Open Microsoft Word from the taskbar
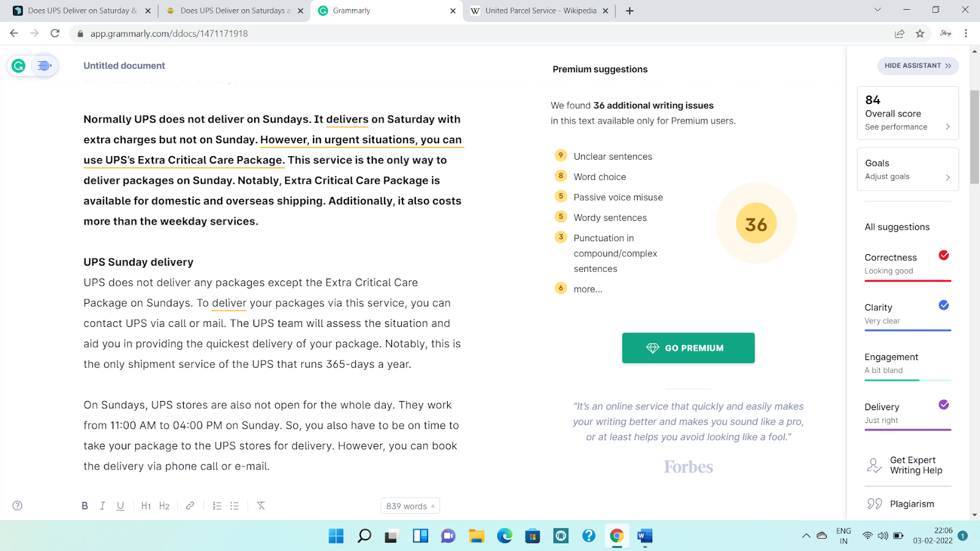980x551 pixels. click(x=645, y=536)
